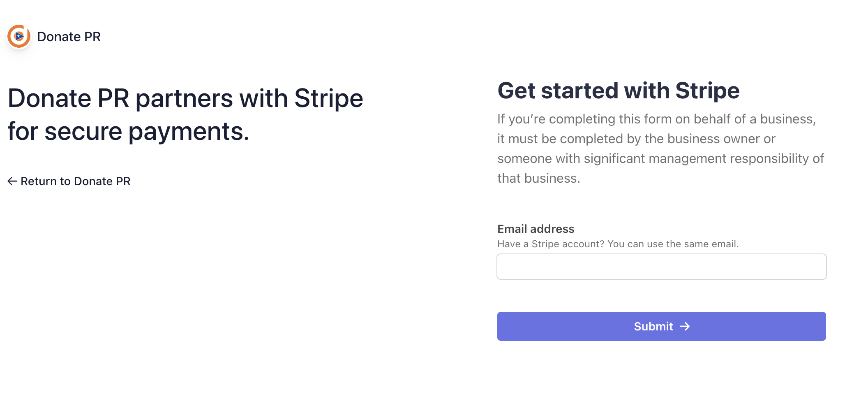Click the 'it must be completed by' line

coord(636,139)
